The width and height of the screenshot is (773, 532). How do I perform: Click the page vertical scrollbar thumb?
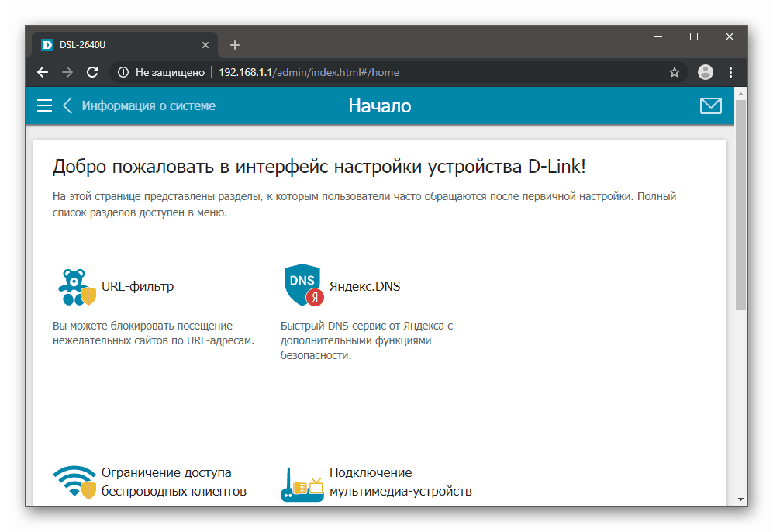[740, 205]
